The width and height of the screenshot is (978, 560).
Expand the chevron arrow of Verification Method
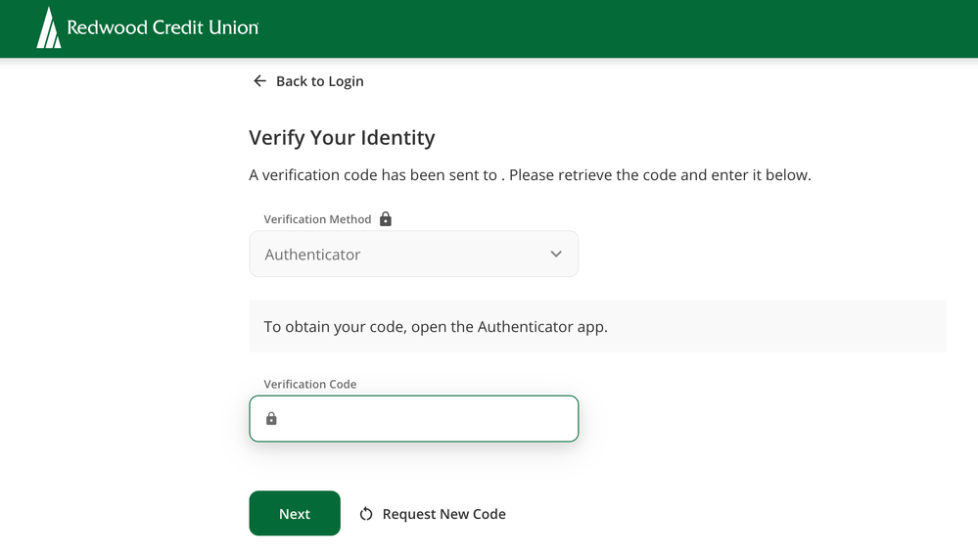556,255
